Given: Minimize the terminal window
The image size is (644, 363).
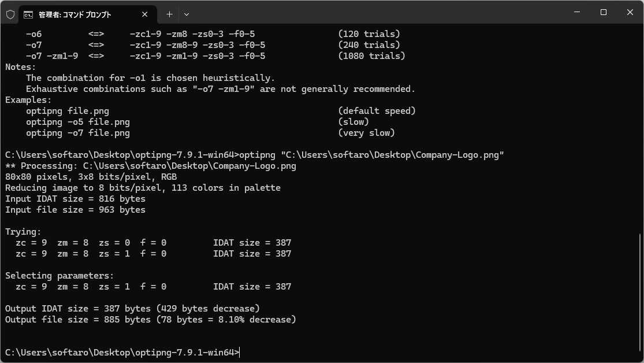Looking at the screenshot, I should [577, 12].
